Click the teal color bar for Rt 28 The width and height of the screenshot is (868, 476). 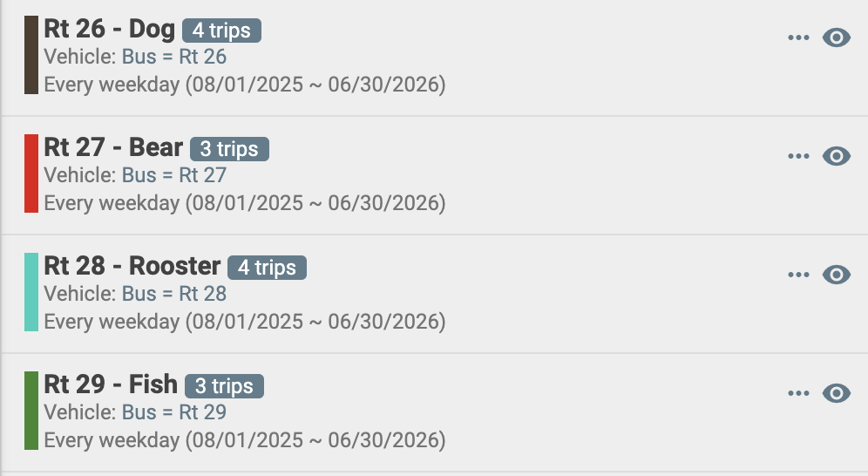[31, 292]
